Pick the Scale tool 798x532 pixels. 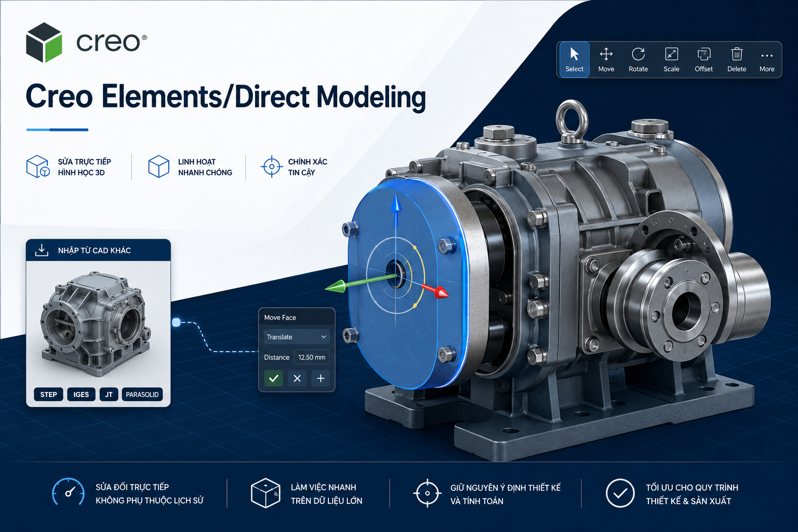671,60
